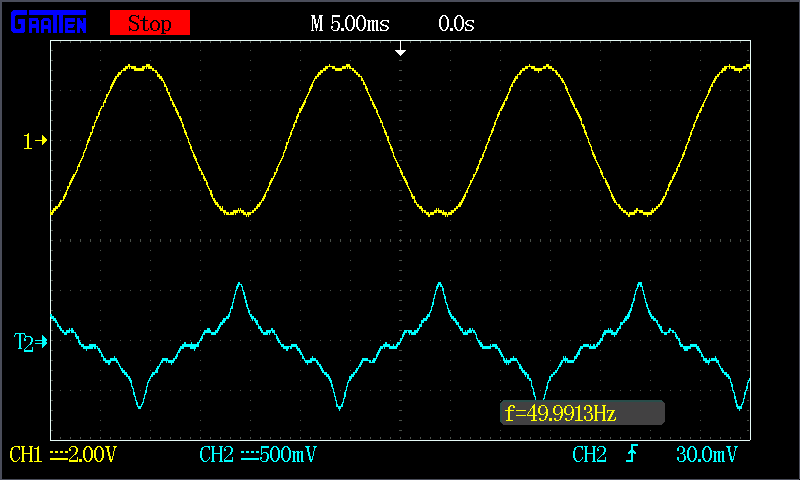Click the white trigger position arrow marker
Screen dimensions: 800x480
coord(400,50)
